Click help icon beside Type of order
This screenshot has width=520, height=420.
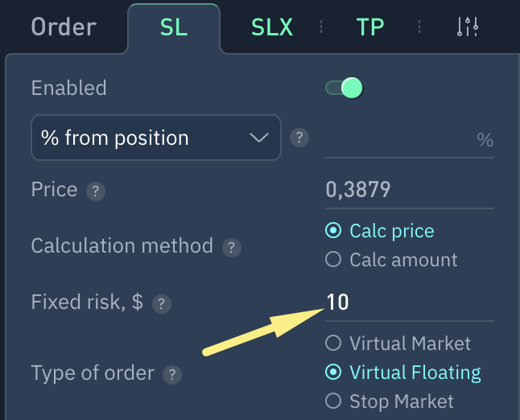click(x=171, y=375)
